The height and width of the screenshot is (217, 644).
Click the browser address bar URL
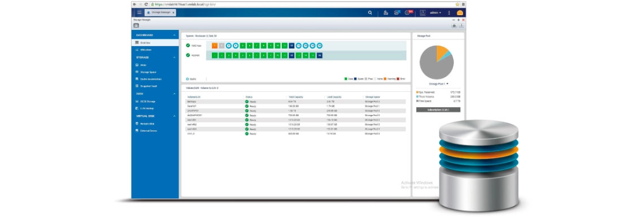click(185, 4)
